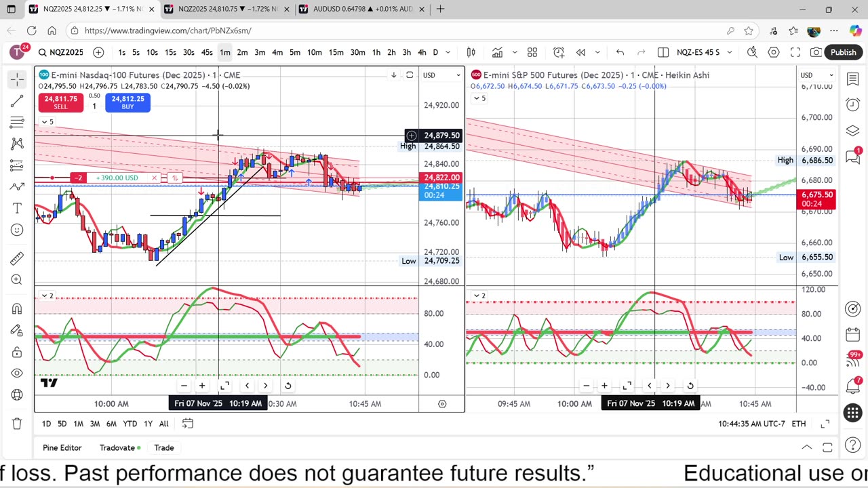Open the S&P chart USD currency dropdown
The height and width of the screenshot is (488, 868).
(x=818, y=75)
